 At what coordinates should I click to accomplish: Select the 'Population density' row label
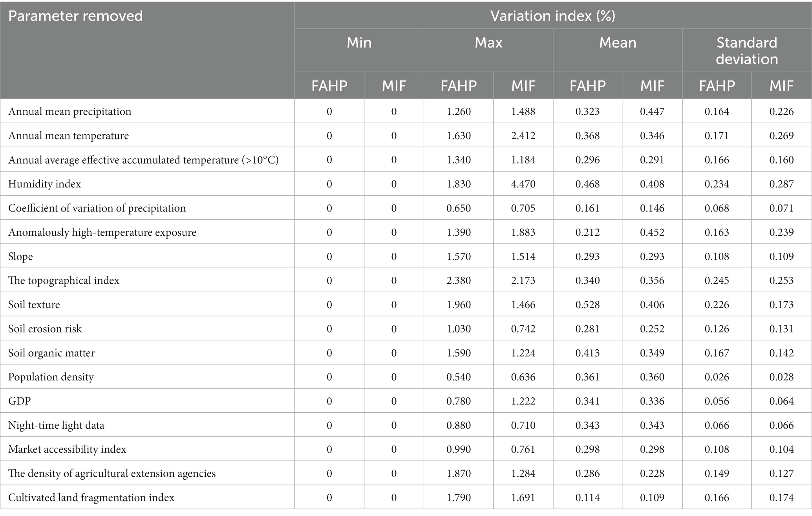click(x=51, y=377)
